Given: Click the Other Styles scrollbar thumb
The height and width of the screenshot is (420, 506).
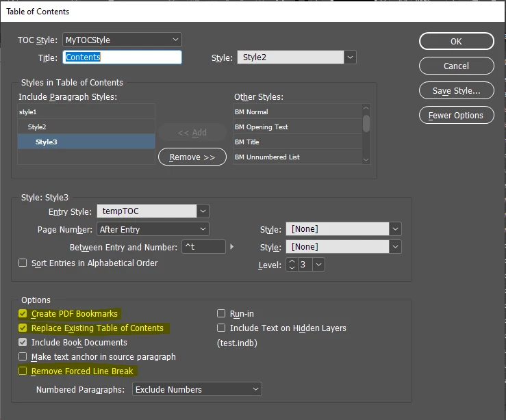Looking at the screenshot, I should click(x=366, y=123).
